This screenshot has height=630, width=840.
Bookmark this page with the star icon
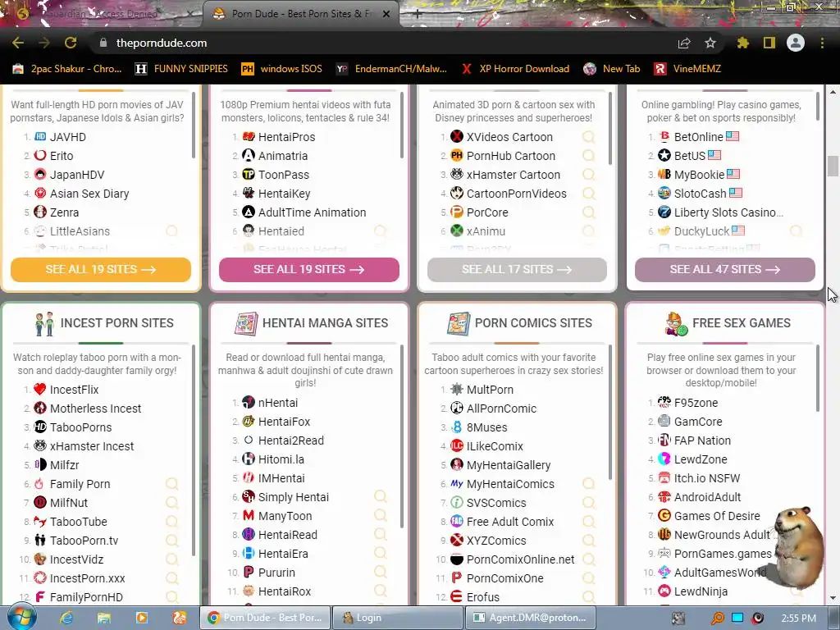710,43
